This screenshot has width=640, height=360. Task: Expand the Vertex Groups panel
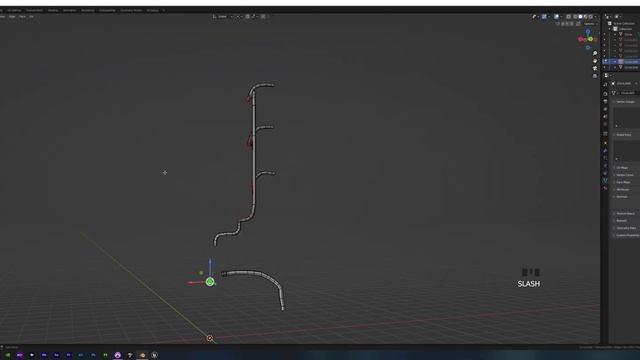pyautogui.click(x=625, y=102)
